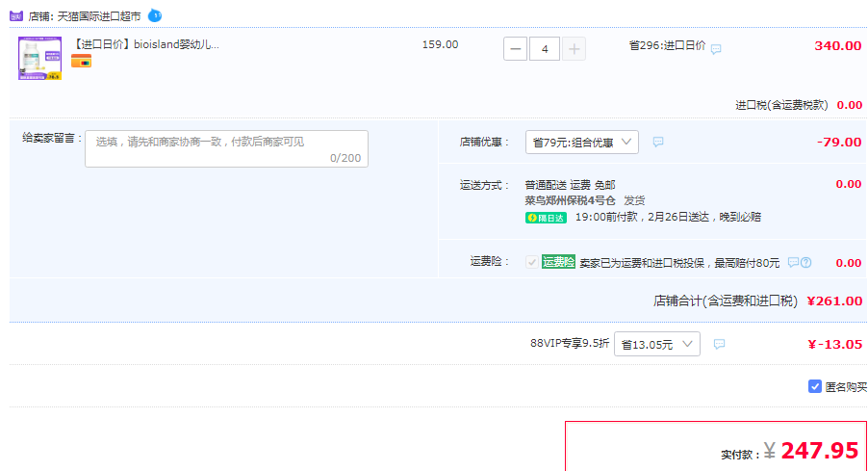868x471 pixels.
Task: Click the orange credit card badge icon
Action: [x=82, y=62]
